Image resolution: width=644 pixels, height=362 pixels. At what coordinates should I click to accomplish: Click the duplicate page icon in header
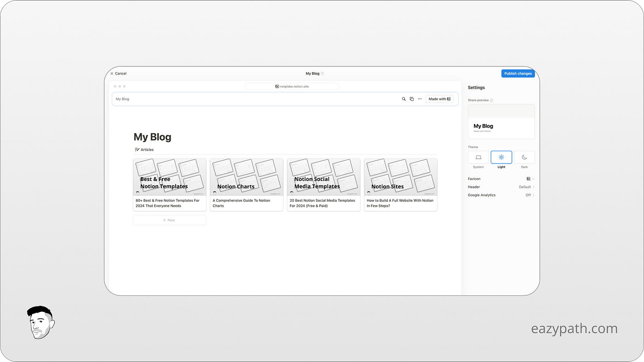[412, 99]
